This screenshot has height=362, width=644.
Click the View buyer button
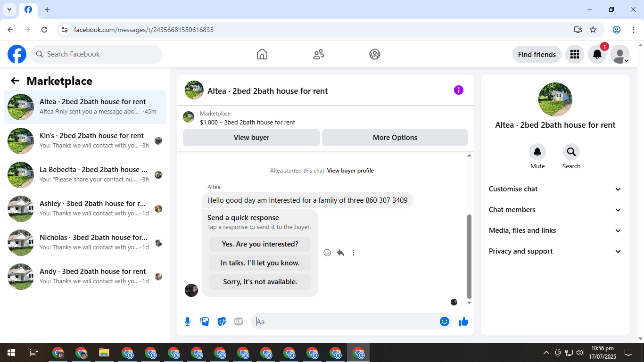click(251, 138)
